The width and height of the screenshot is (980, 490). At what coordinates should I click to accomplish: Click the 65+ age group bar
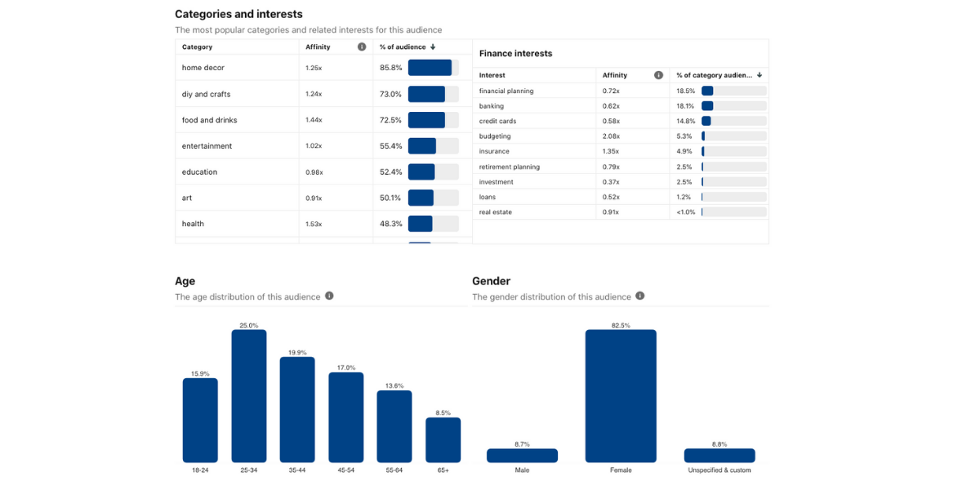coord(443,440)
